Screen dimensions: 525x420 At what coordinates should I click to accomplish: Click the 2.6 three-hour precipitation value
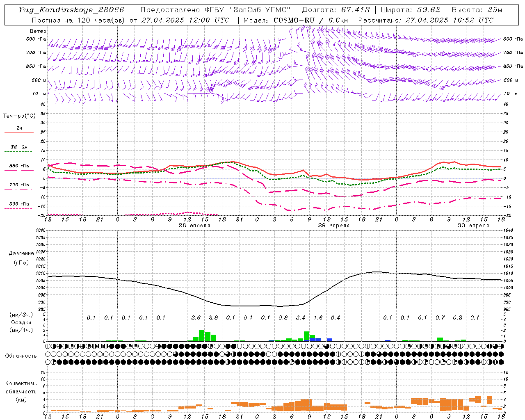[196, 317]
